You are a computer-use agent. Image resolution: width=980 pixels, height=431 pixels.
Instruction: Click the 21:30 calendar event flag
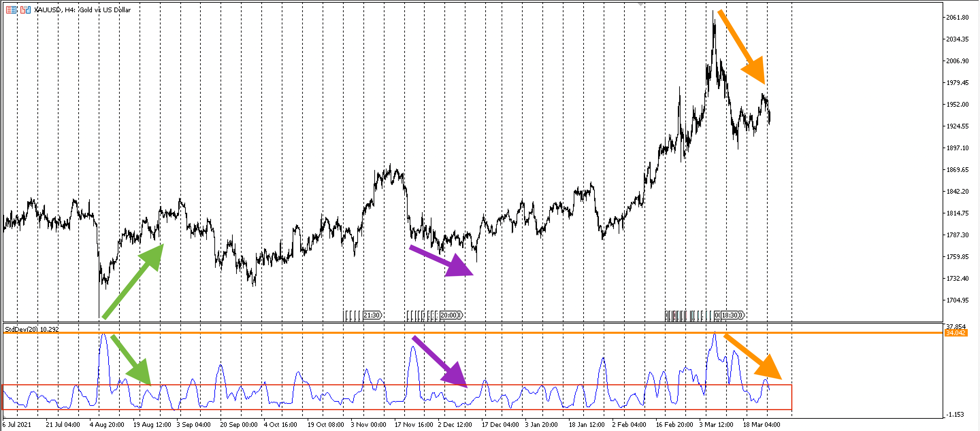tap(372, 315)
